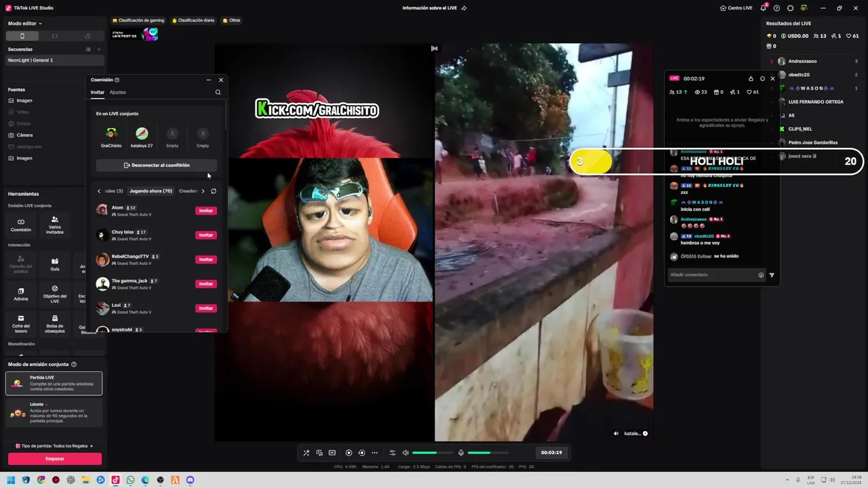This screenshot has height=488, width=868.
Task: Open the Guía interaction tool
Action: (55, 264)
